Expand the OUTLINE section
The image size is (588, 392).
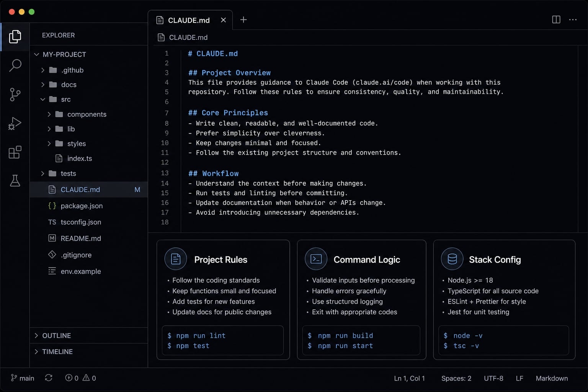pyautogui.click(x=89, y=335)
